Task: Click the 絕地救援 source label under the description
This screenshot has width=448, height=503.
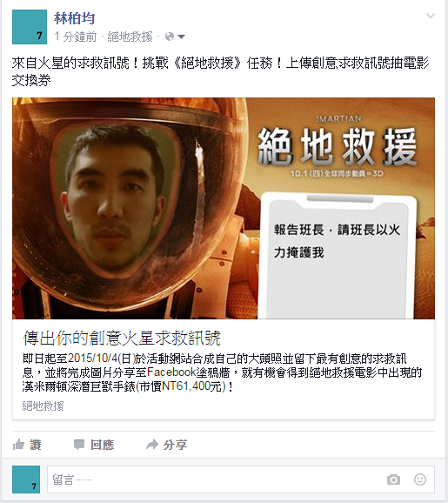Action: 43,406
